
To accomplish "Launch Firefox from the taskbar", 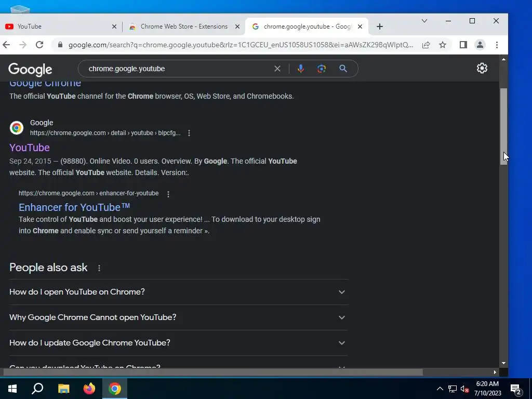I will [x=89, y=389].
